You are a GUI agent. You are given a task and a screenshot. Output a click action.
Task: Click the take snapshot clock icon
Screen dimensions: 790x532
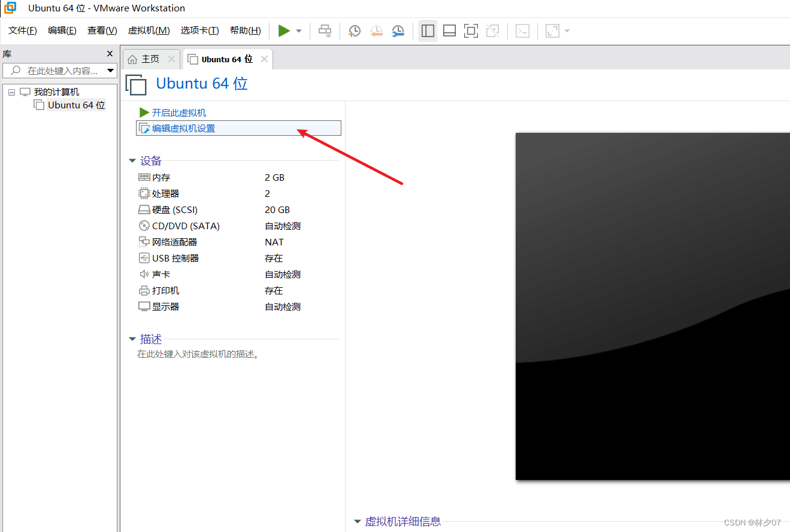[x=354, y=31]
